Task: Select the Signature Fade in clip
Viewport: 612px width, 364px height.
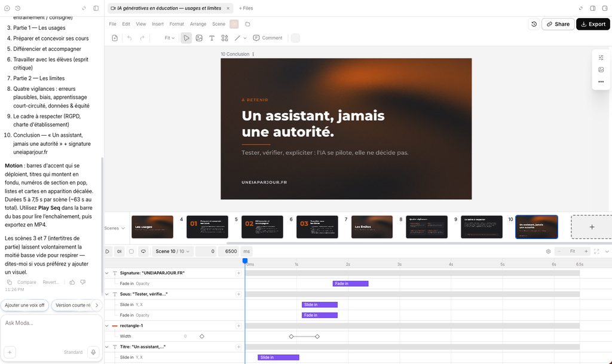Action: coord(350,284)
